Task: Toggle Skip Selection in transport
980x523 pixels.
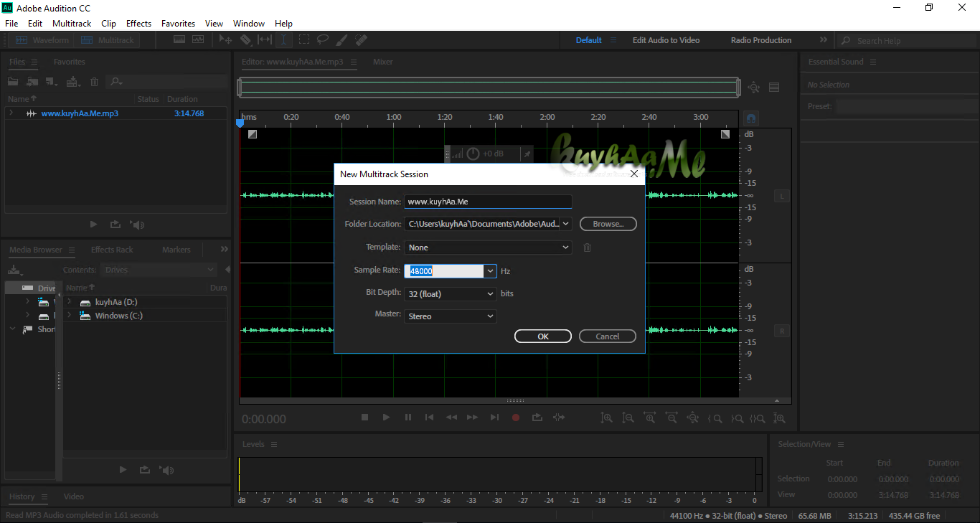Action: [560, 418]
